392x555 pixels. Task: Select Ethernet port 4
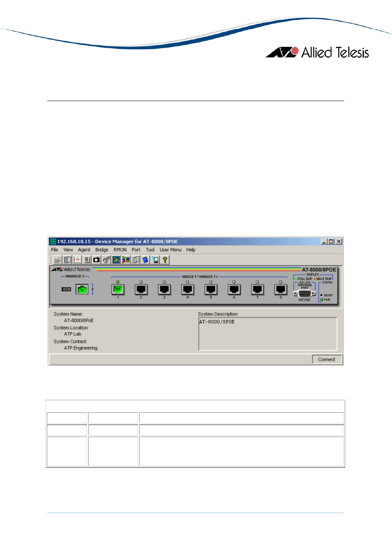188,290
